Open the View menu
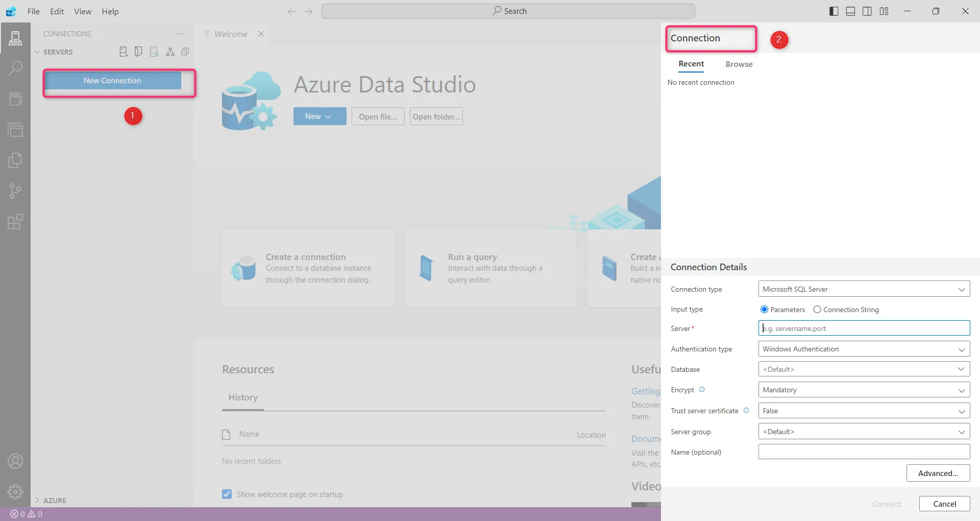The image size is (980, 521). pos(83,11)
